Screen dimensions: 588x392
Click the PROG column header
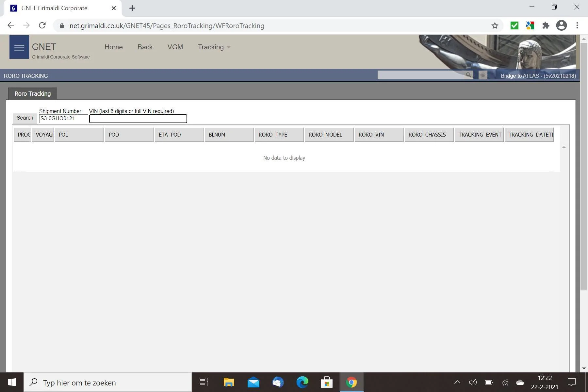click(x=23, y=135)
